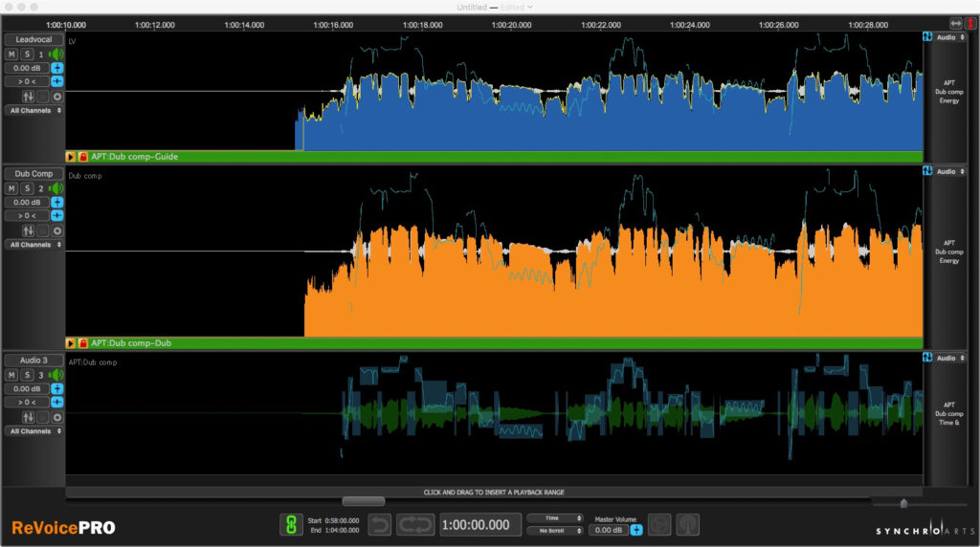Click blue plus beside Leadvocal pan
Viewport: 980px width, 547px height.
tap(56, 81)
